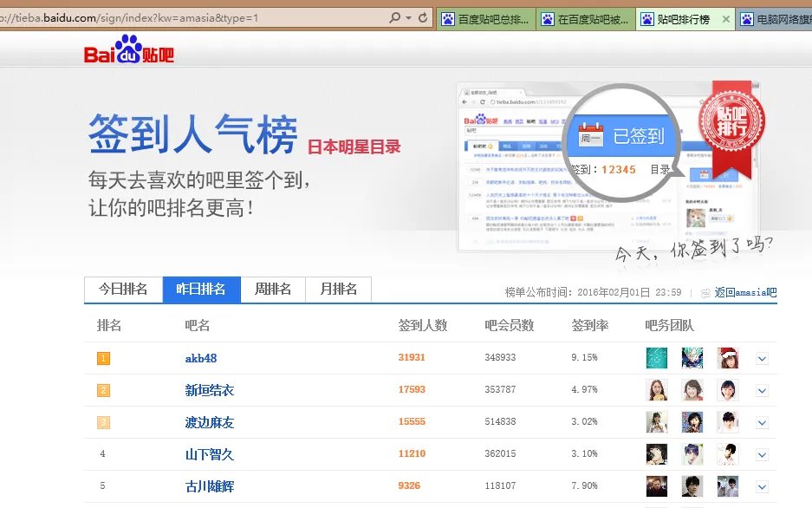
Task: Click the 返回amasia吧 link
Action: coord(745,293)
